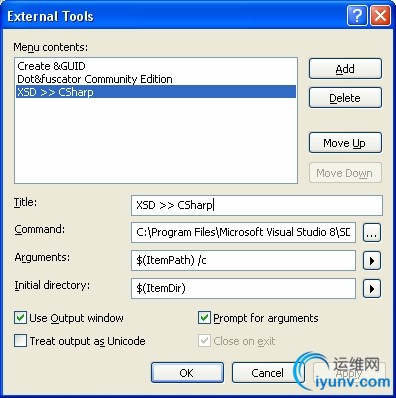Select 'Create &GUID' in menu contents

pos(156,66)
